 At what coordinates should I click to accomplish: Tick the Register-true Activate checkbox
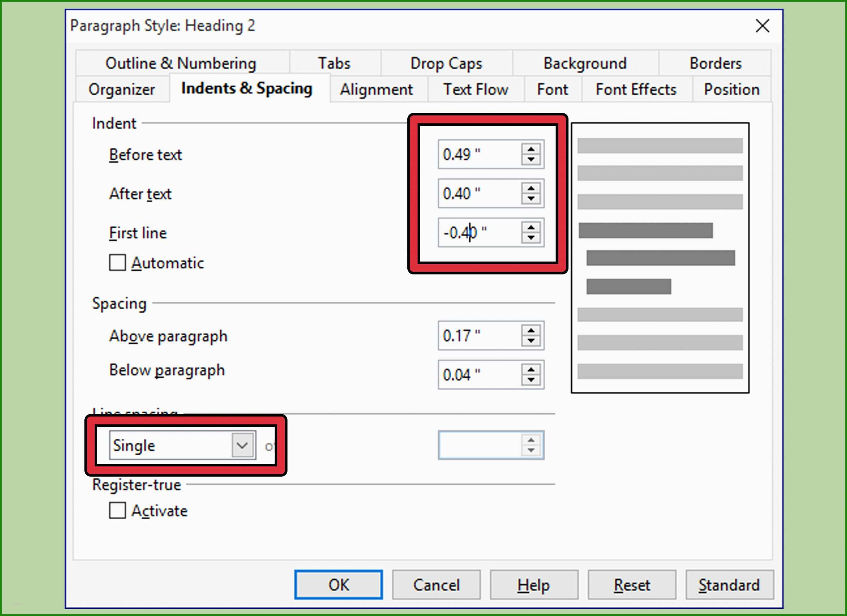tap(117, 510)
